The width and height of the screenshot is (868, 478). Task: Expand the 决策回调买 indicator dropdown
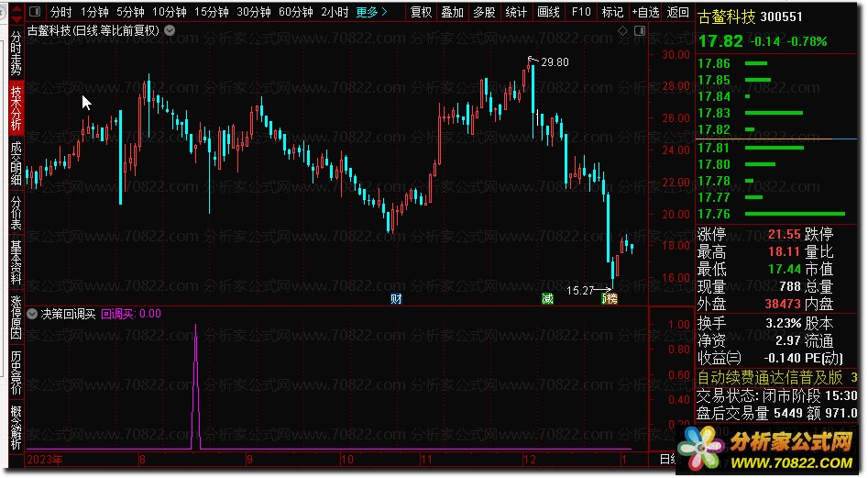pos(32,314)
